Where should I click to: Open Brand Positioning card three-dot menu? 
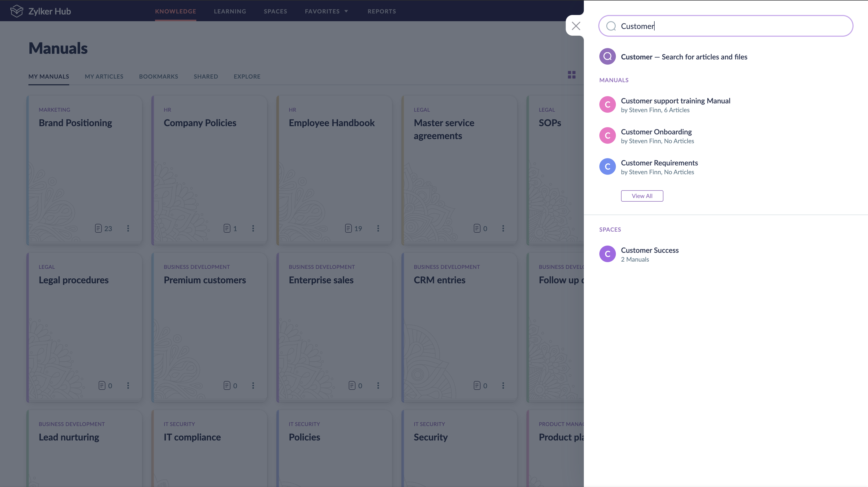[128, 228]
